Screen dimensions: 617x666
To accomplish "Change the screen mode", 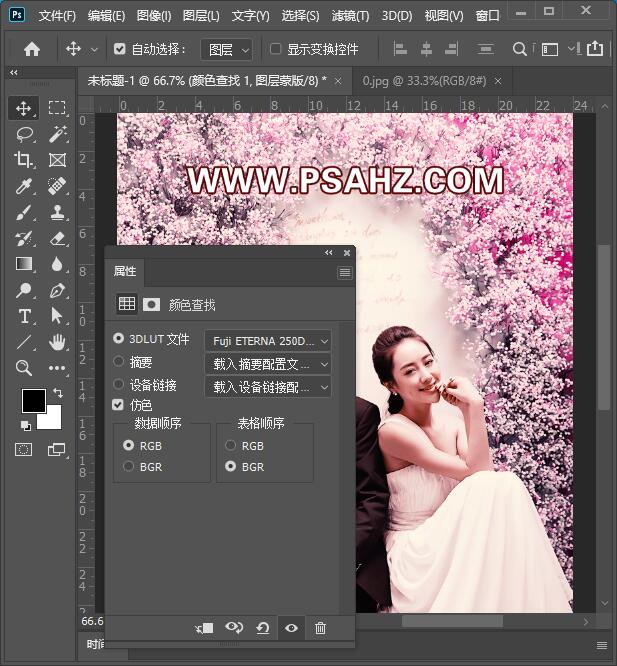I will [56, 449].
